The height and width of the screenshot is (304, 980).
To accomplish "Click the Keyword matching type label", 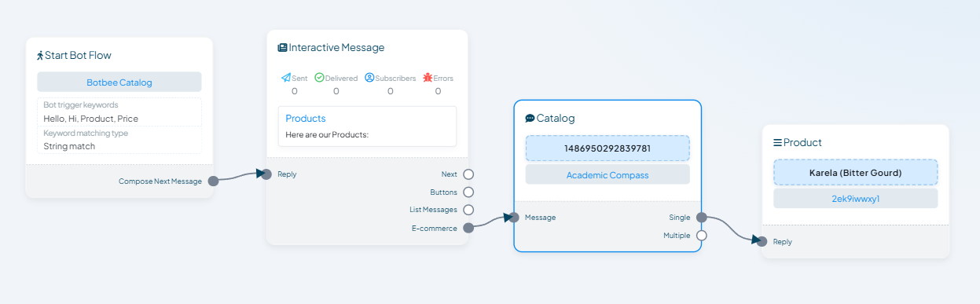I will (86, 133).
